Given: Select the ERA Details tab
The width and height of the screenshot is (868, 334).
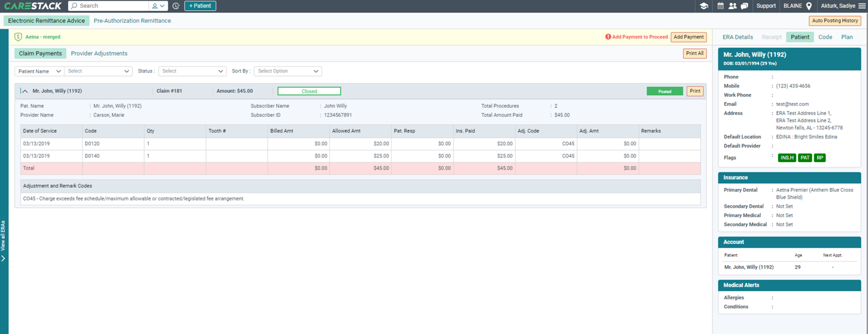Looking at the screenshot, I should (738, 37).
